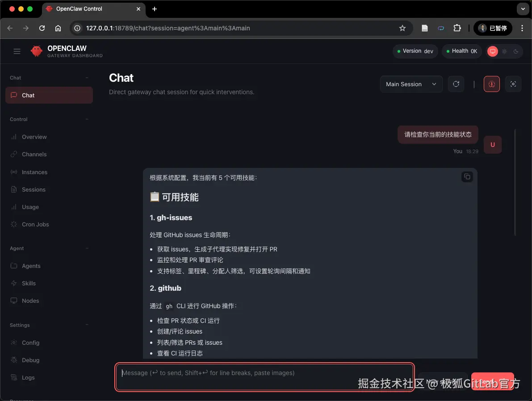Screen dimensions: 532x401
Task: Open the tab search dropdown chevron
Action: (523, 9)
